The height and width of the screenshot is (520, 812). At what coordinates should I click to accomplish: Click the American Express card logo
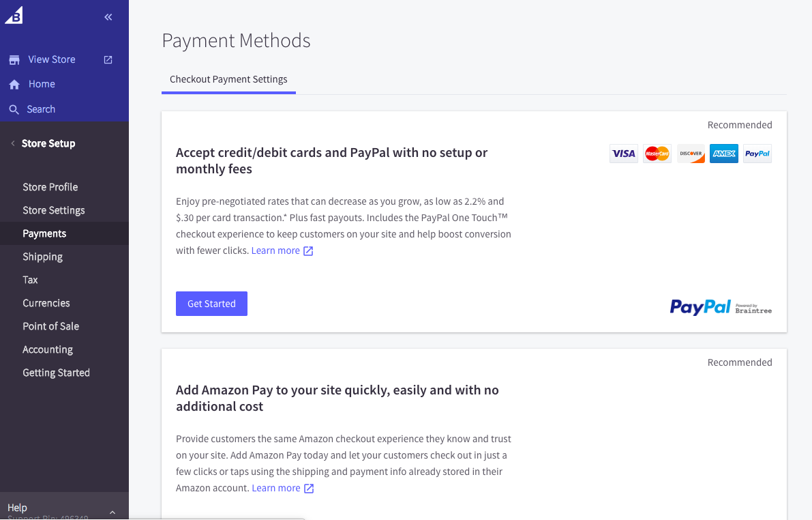(x=723, y=154)
